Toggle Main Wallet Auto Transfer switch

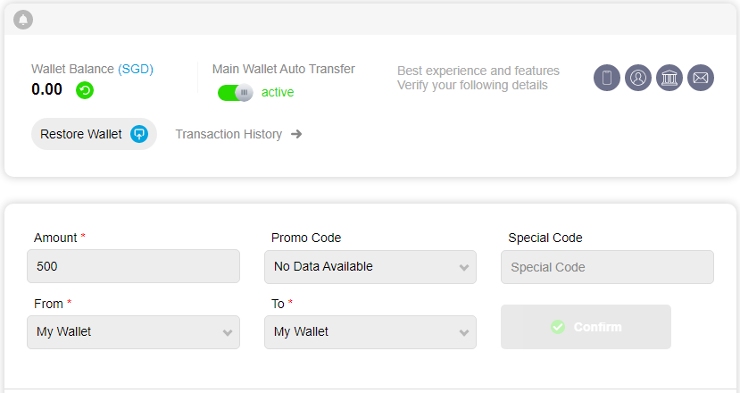[235, 92]
